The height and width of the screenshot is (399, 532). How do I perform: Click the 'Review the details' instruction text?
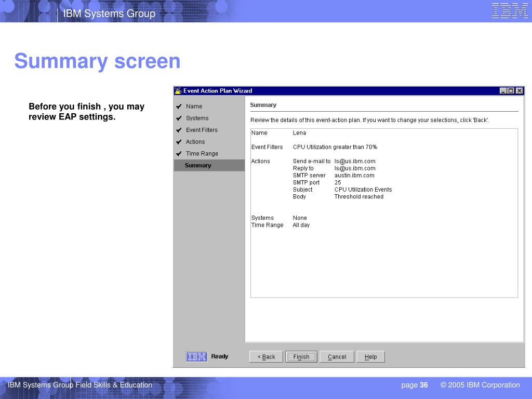[369, 120]
